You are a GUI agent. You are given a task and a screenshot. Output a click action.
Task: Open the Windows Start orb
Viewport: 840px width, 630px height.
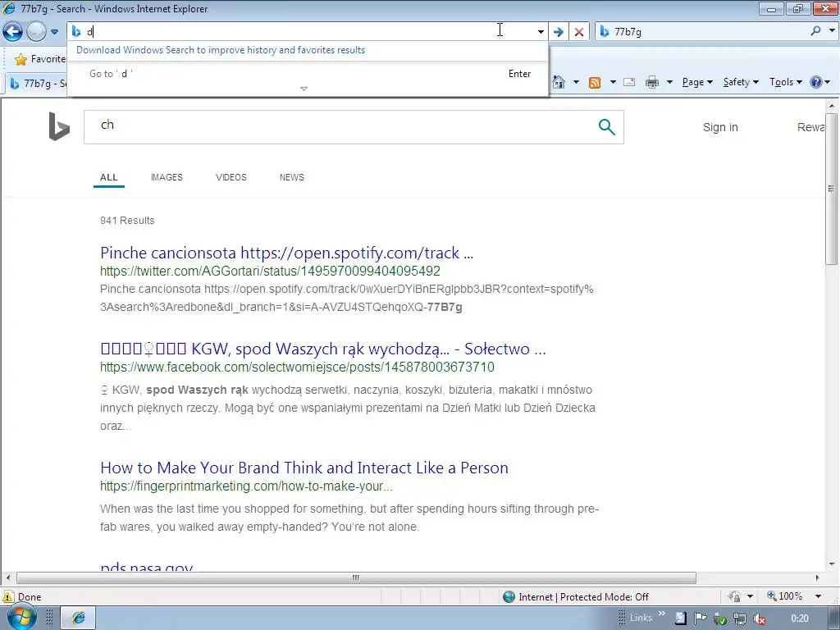click(x=21, y=619)
